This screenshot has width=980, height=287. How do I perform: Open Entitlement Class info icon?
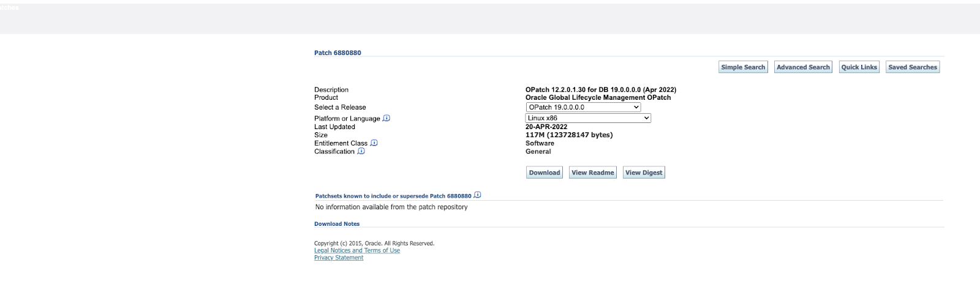pos(374,143)
